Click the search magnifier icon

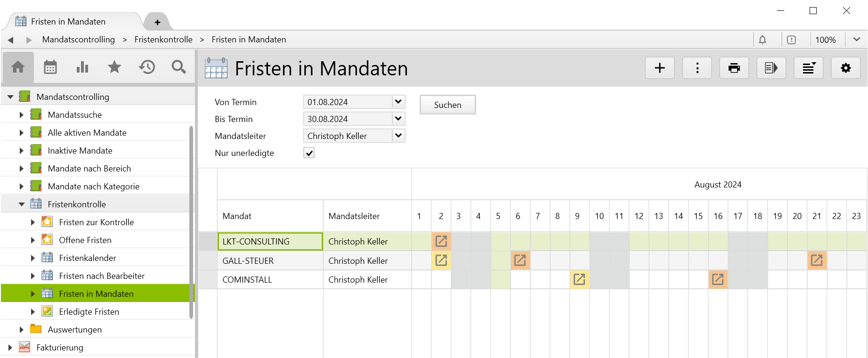click(178, 67)
